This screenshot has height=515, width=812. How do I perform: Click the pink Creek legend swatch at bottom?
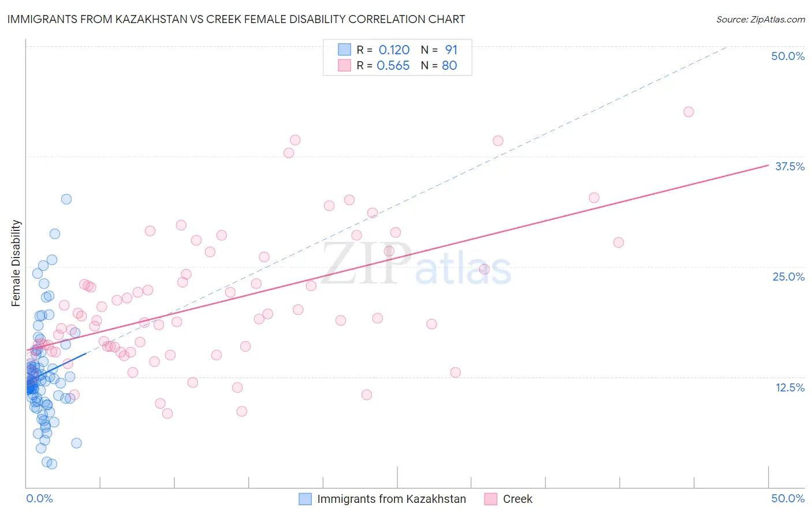click(491, 499)
